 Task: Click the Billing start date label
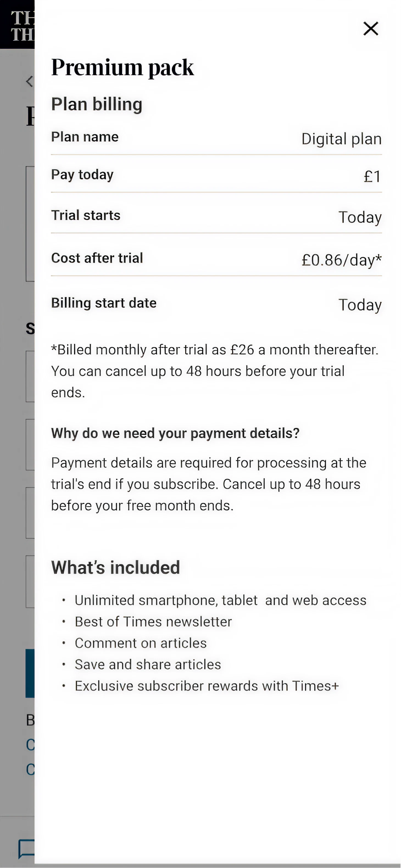click(x=104, y=303)
